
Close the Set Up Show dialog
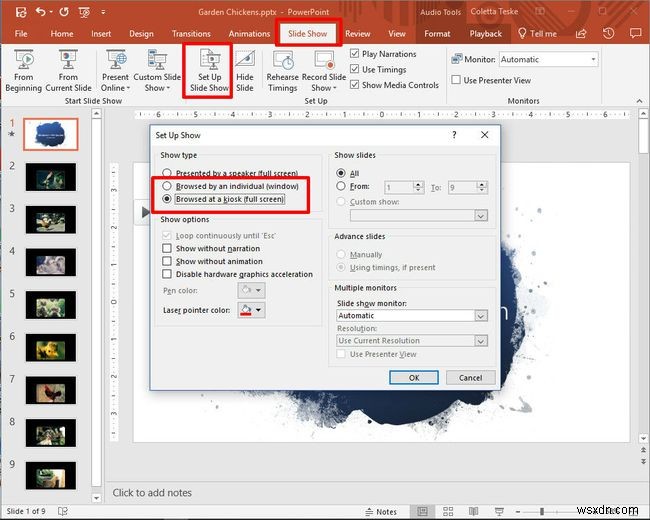484,135
